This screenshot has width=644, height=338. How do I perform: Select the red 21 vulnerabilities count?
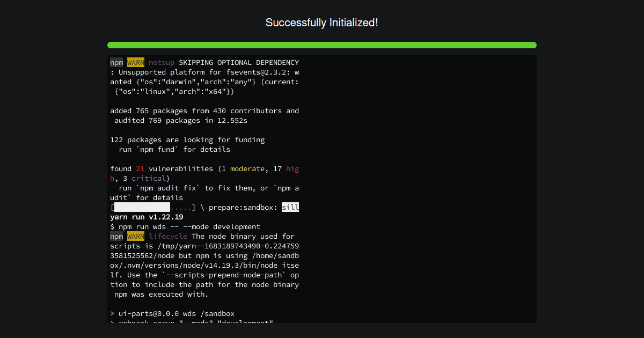[140, 168]
